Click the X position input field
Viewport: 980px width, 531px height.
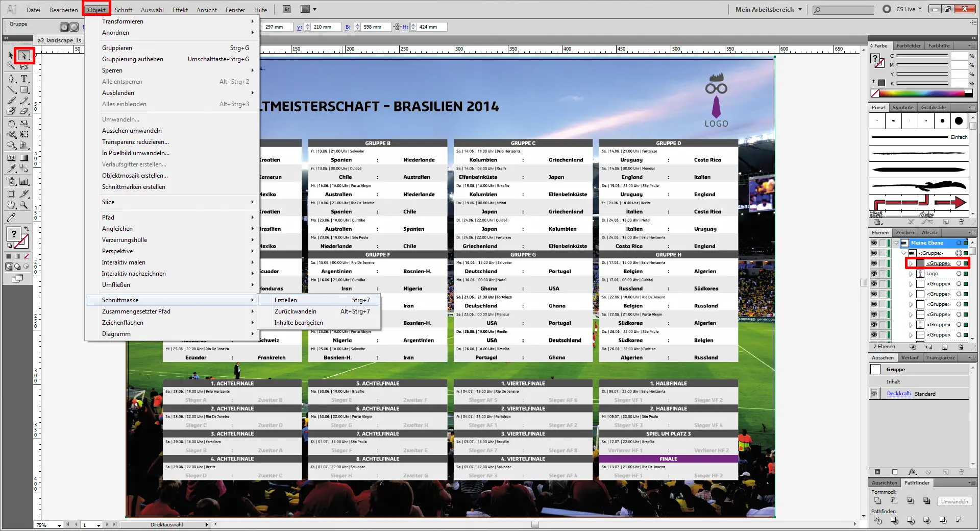click(278, 27)
